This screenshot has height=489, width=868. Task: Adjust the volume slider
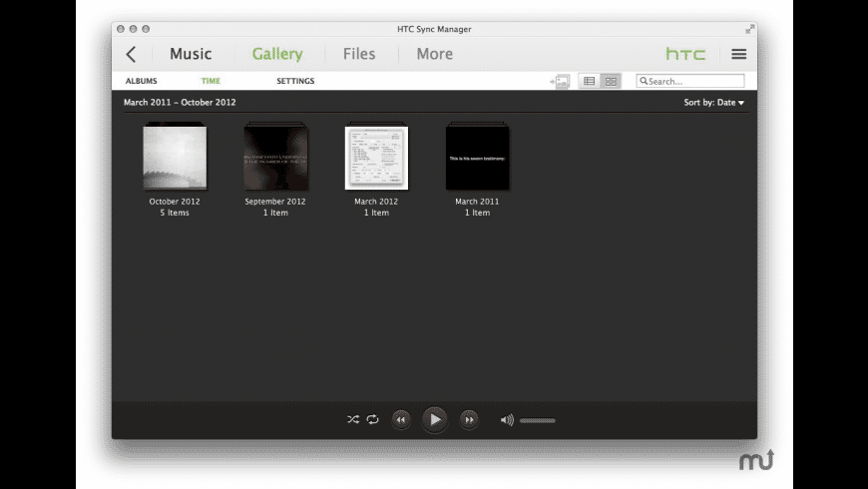tap(537, 420)
